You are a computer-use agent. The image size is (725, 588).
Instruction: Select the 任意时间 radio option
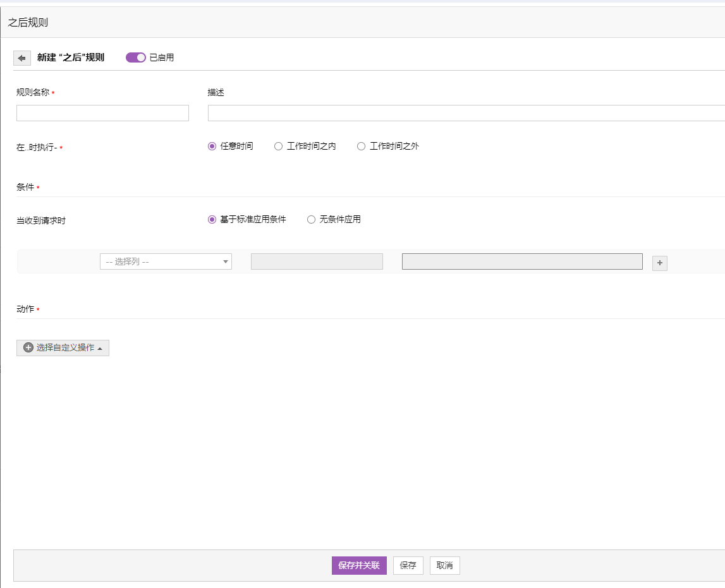[x=212, y=147]
